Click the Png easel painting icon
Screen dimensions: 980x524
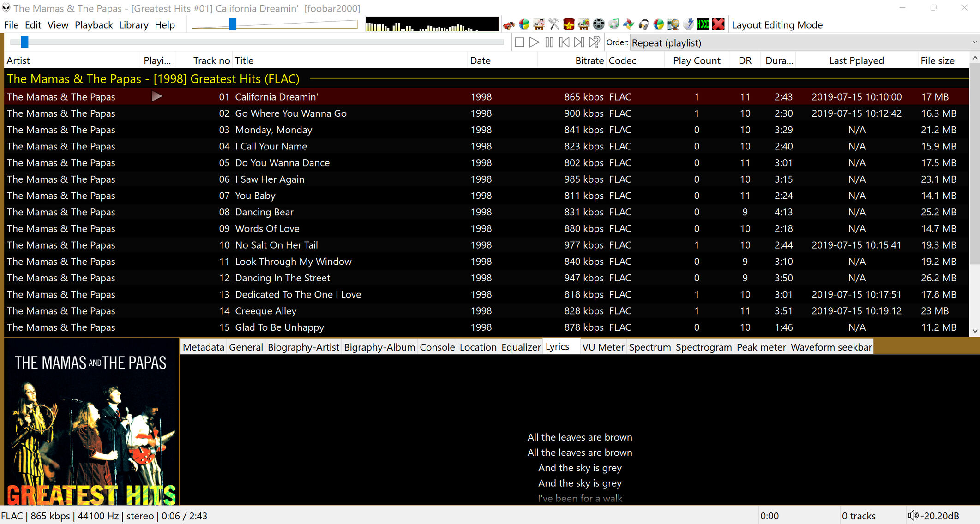[584, 24]
